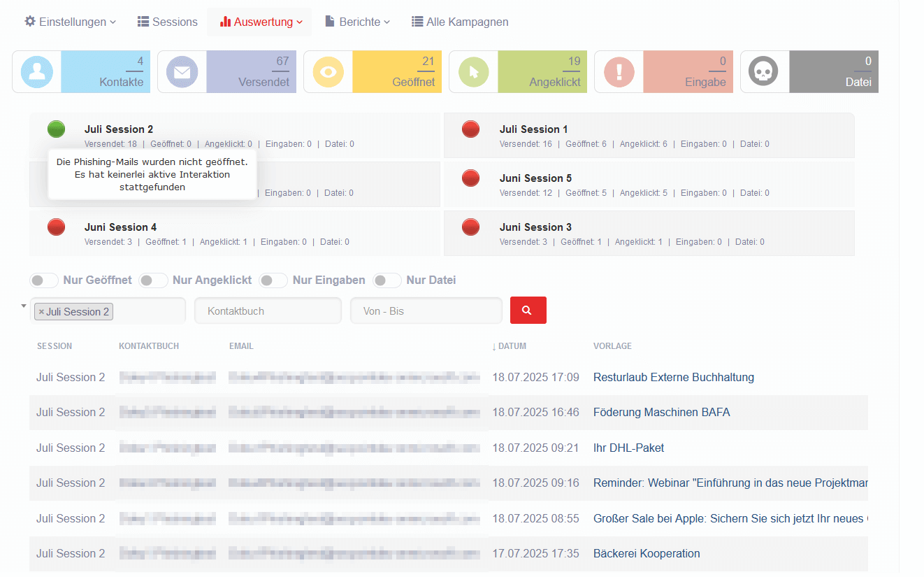The image size is (924, 577).
Task: Click the Datei skull icon
Action: click(764, 71)
